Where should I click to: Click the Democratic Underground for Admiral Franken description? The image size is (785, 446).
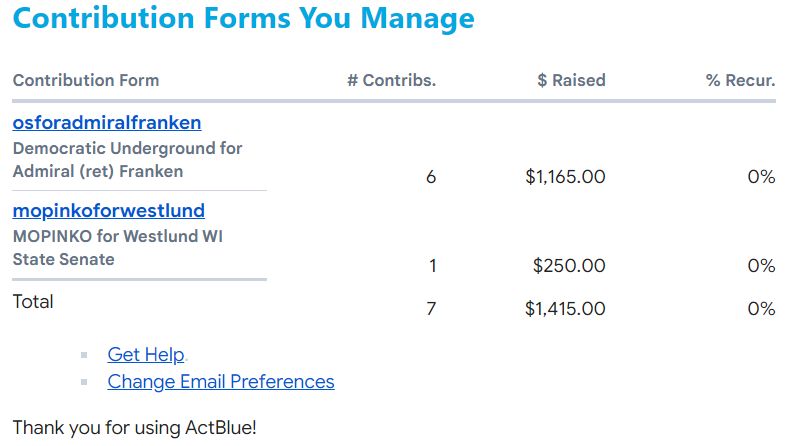[127, 160]
